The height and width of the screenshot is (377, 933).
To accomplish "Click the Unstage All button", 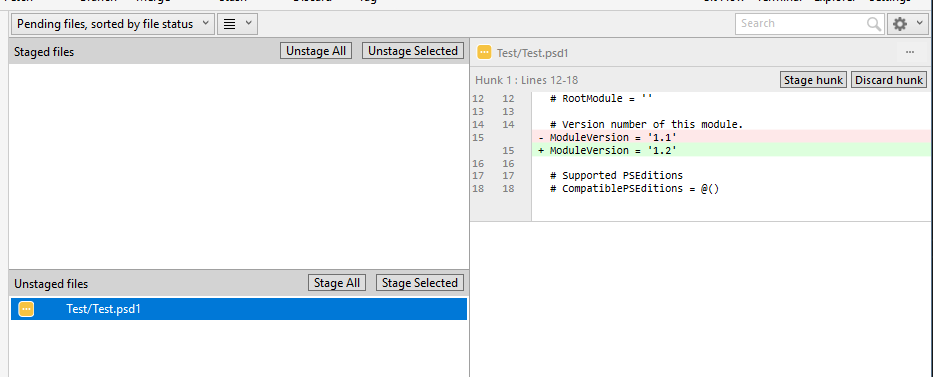I will (x=316, y=51).
